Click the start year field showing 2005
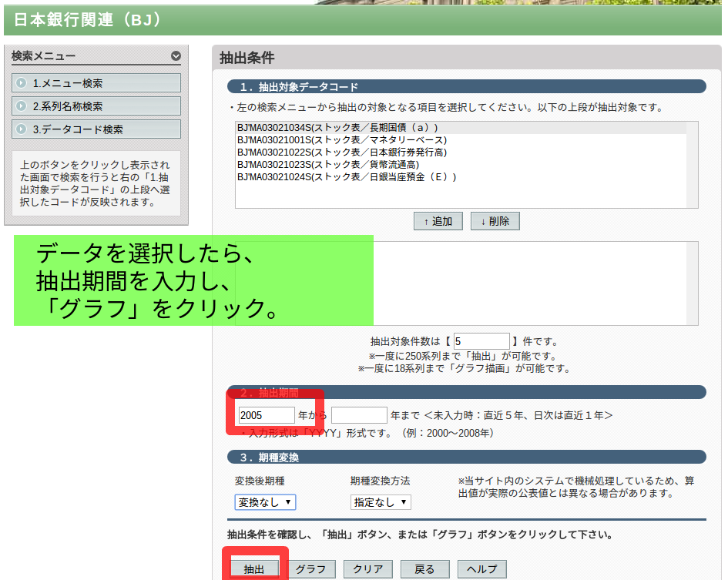Screen dimensions: 728x580 (267, 415)
